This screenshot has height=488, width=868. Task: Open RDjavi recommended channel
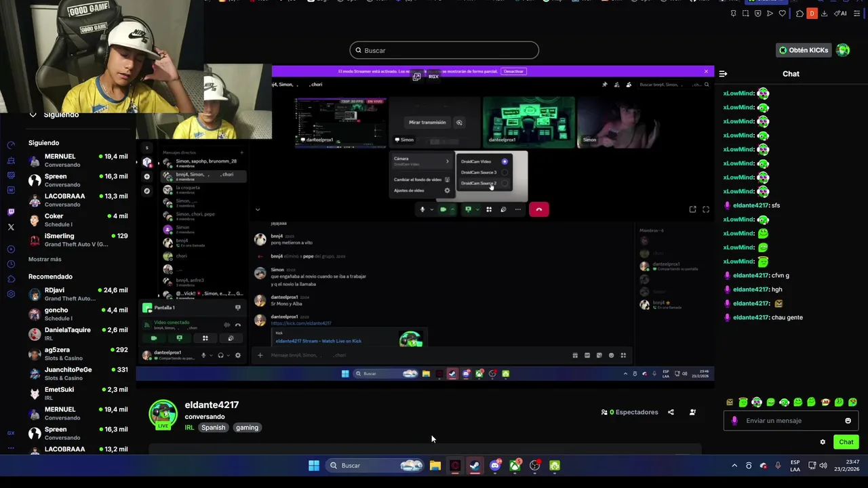78,294
